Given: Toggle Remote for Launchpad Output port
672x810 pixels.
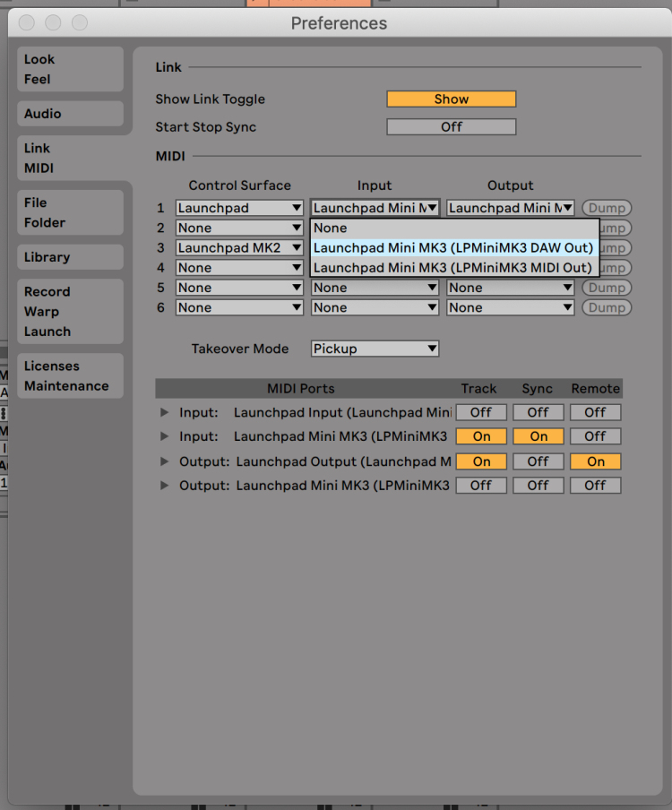Looking at the screenshot, I should click(x=595, y=461).
